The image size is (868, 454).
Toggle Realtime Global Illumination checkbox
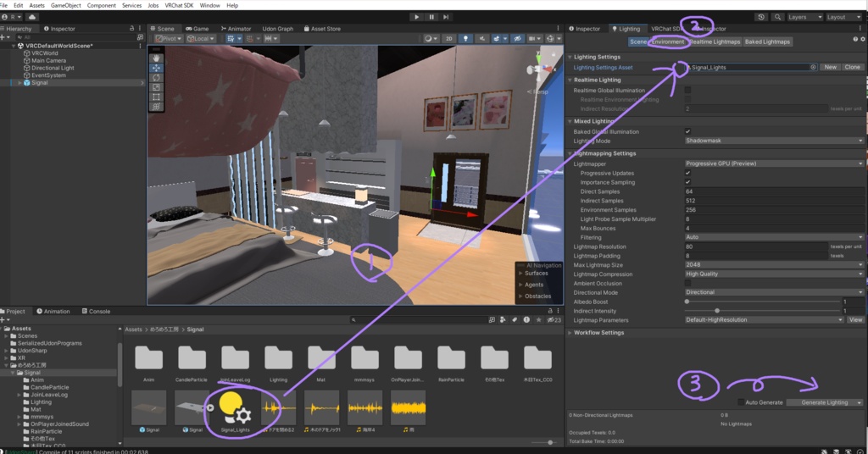[x=687, y=90]
